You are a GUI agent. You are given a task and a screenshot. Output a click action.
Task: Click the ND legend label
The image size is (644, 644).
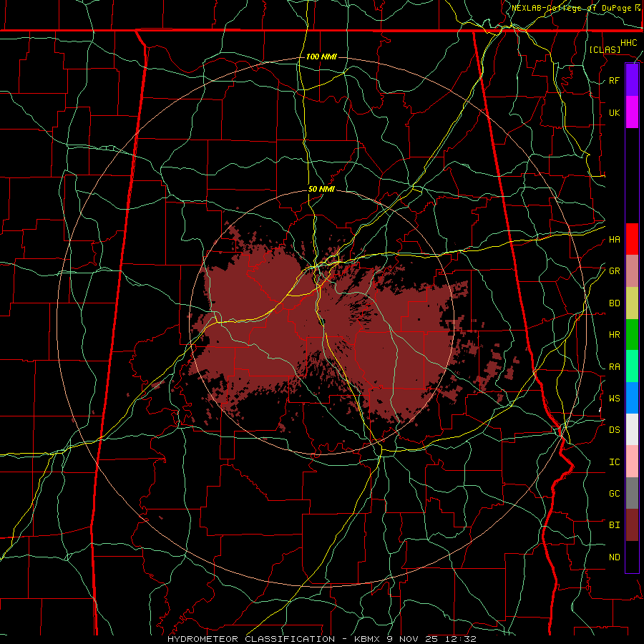[x=614, y=557]
